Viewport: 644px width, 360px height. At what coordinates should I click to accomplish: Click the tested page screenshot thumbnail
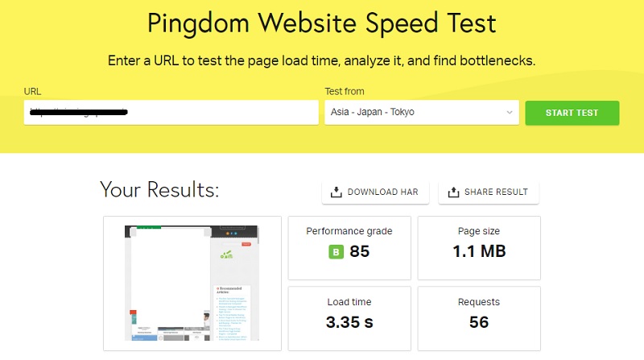click(192, 283)
